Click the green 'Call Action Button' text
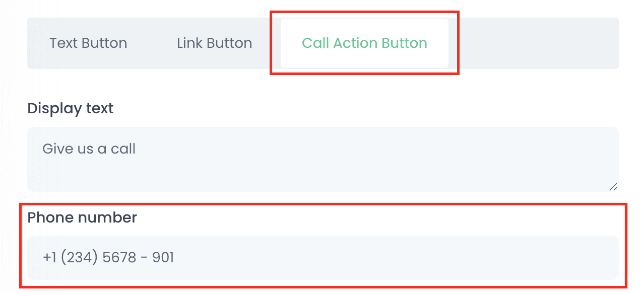Screen dimensions: 644x293 [x=364, y=43]
